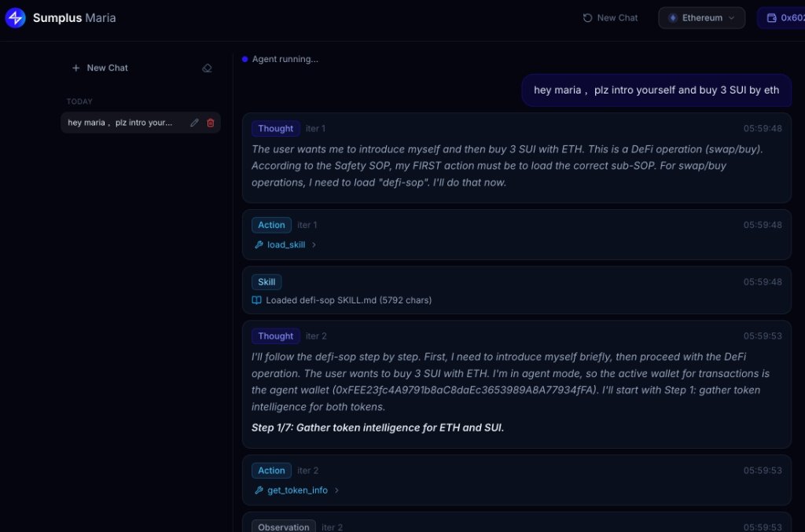The height and width of the screenshot is (532, 805).
Task: Click timestamp 05:59:48 in Skill card
Action: coord(763,281)
